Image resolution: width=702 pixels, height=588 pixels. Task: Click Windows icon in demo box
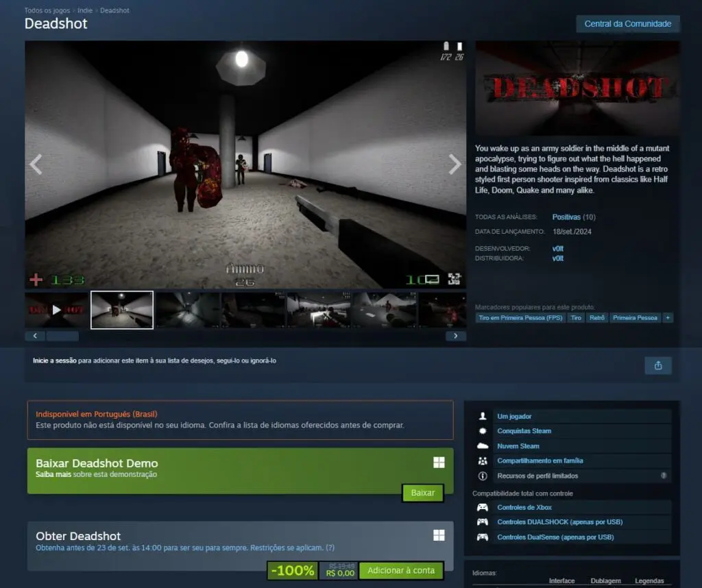(x=439, y=463)
